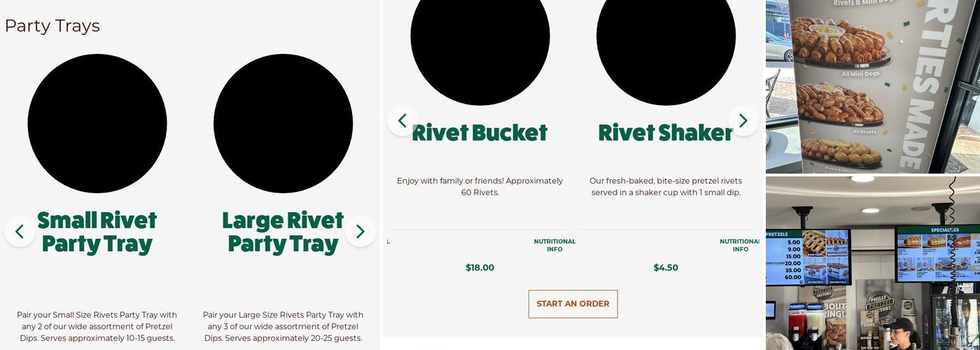Click next arrow in Party Trays carousel
The image size is (980, 350).
coord(360,232)
